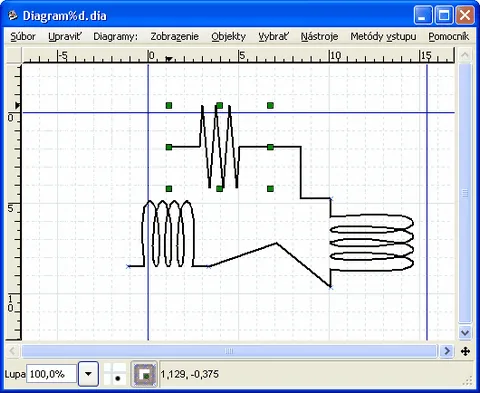Click the vertical scrollbar thumb
480x393 pixels.
pos(465,193)
